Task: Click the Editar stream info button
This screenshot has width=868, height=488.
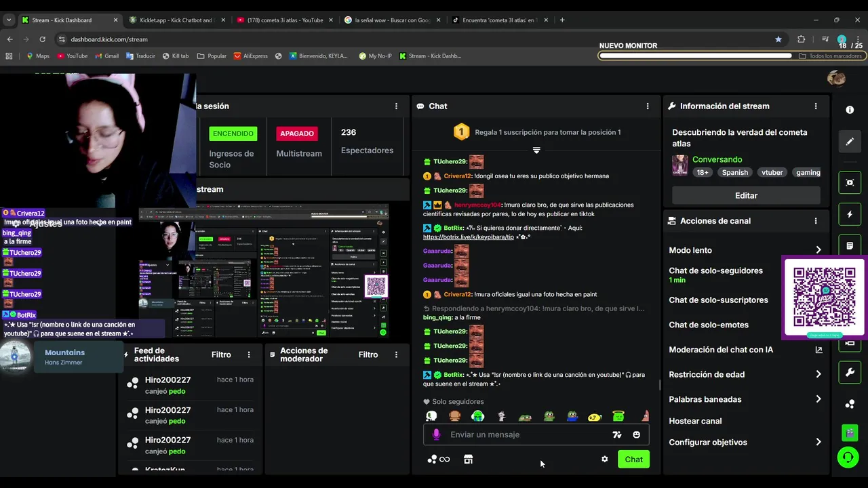Action: pyautogui.click(x=746, y=195)
